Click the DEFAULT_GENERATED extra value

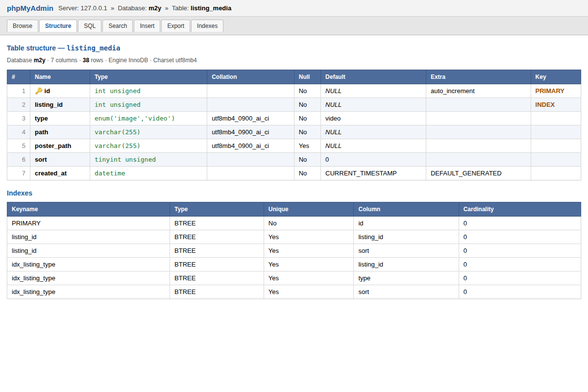(x=466, y=173)
